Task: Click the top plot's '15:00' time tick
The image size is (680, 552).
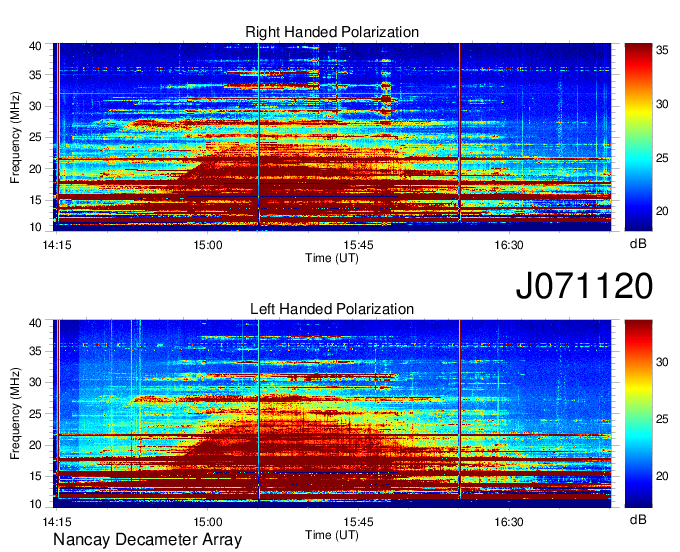Action: [x=208, y=245]
